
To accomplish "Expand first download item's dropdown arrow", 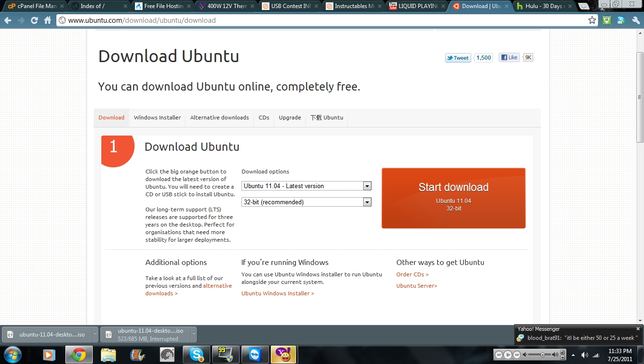I will click(95, 334).
